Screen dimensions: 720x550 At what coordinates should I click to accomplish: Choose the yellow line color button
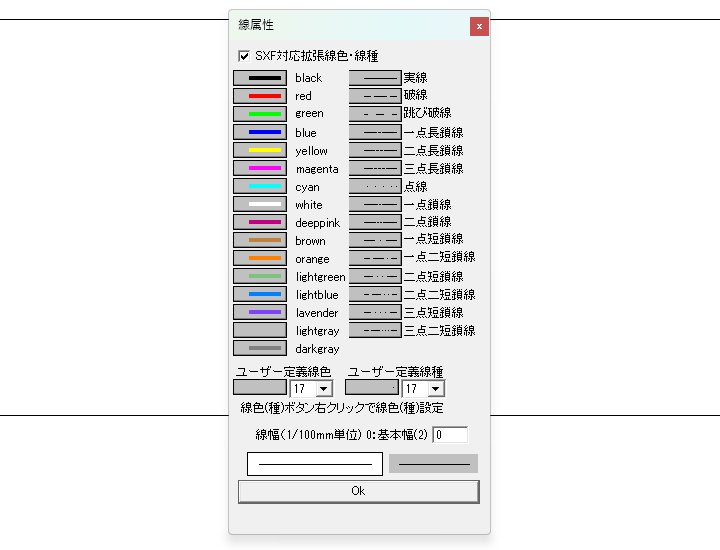click(x=260, y=150)
